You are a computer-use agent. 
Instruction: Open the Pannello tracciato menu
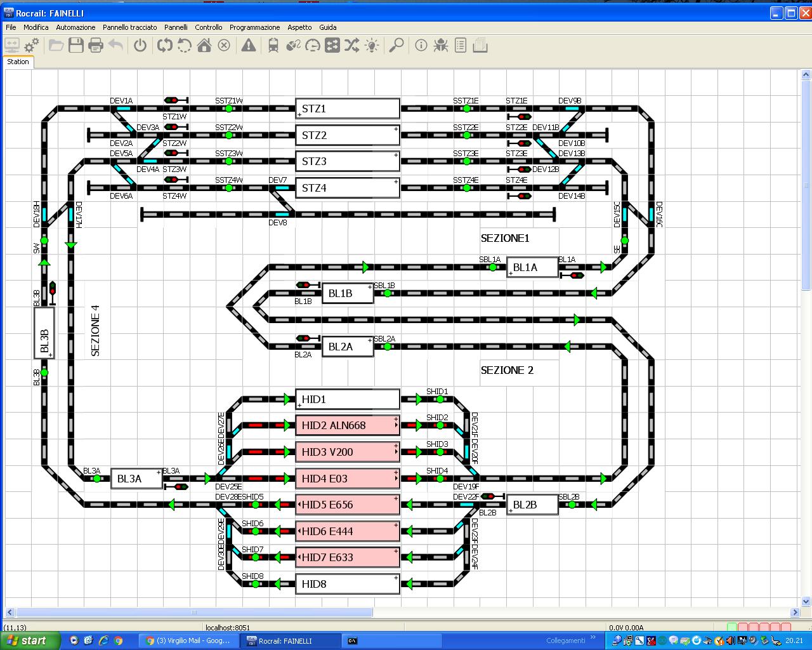[130, 27]
